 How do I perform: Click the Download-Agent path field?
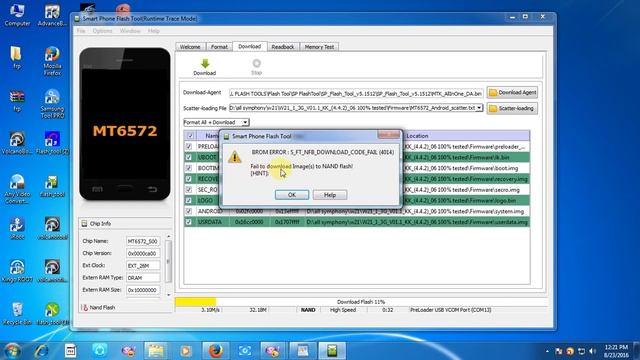(356, 93)
